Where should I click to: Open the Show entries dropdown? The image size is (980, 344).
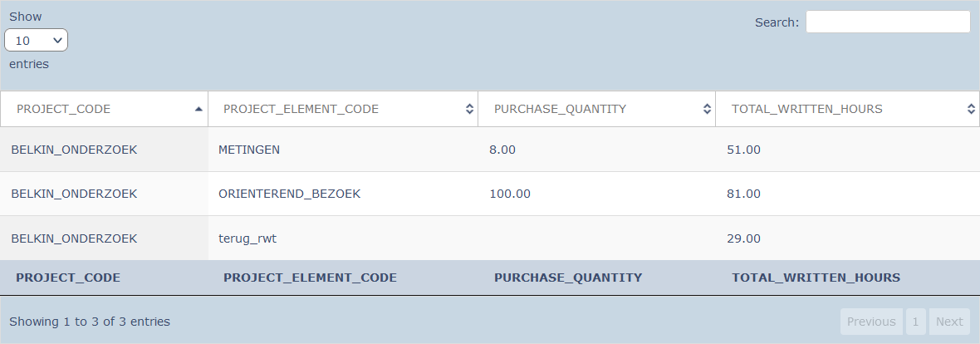(37, 40)
